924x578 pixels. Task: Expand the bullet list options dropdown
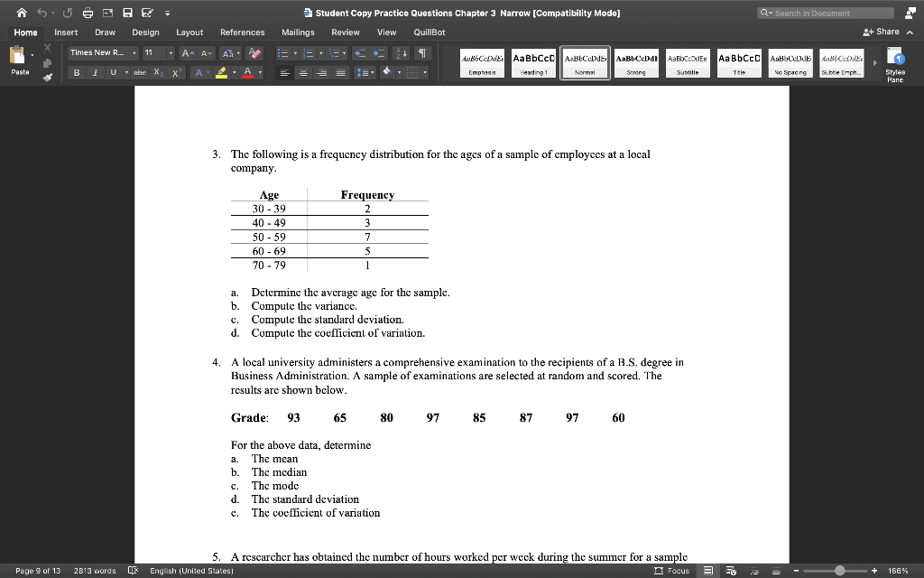(295, 53)
